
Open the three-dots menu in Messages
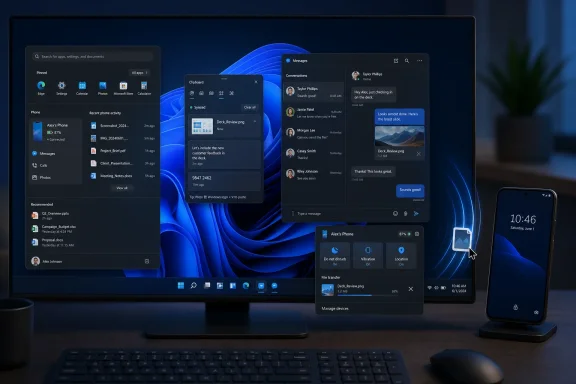(420, 61)
